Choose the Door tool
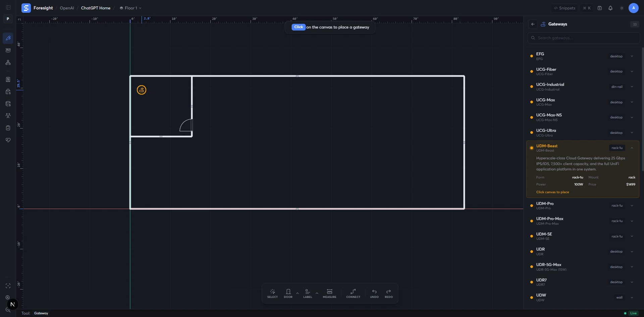 point(288,294)
